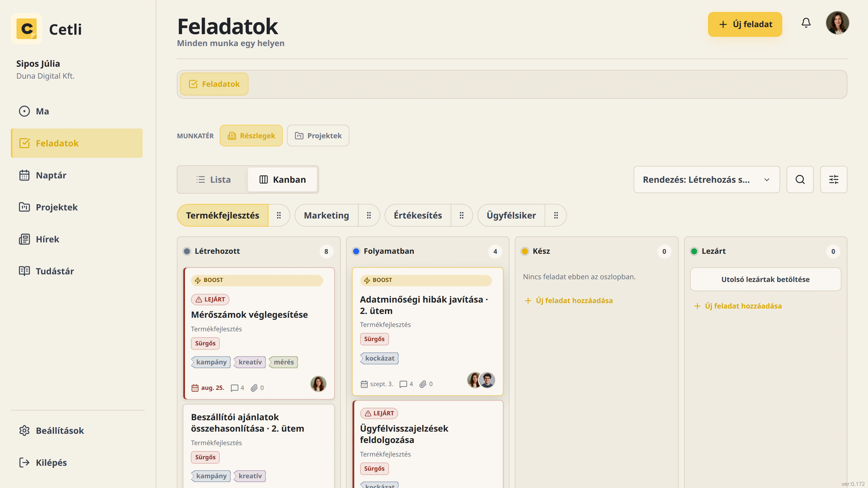Click the mérés tag

click(x=283, y=362)
